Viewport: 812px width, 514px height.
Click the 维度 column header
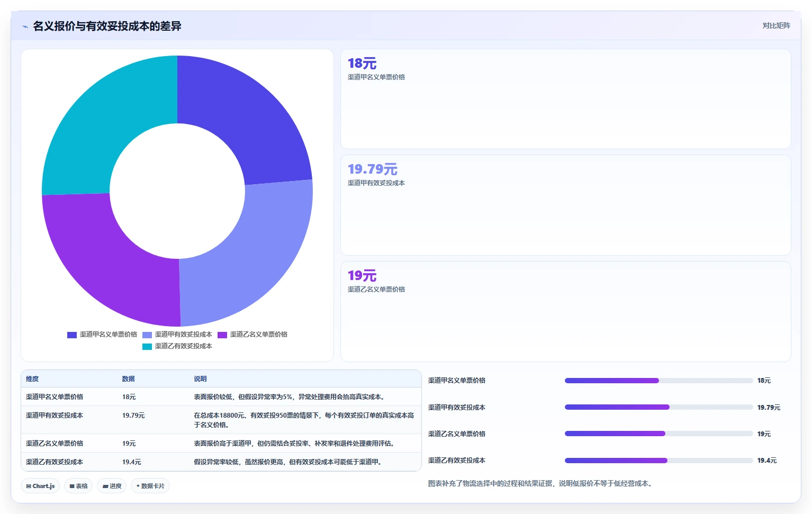pos(32,379)
